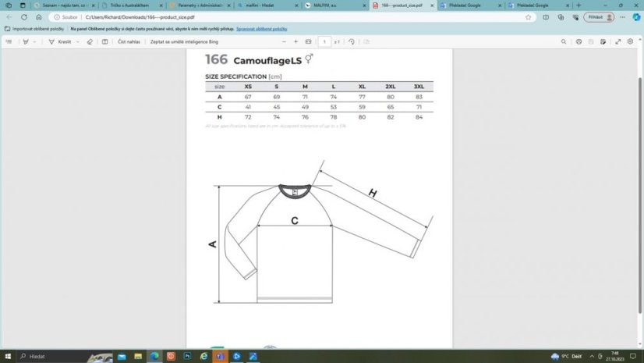644x363 pixels.
Task: Zoom out with the minus button
Action: pyautogui.click(x=284, y=41)
